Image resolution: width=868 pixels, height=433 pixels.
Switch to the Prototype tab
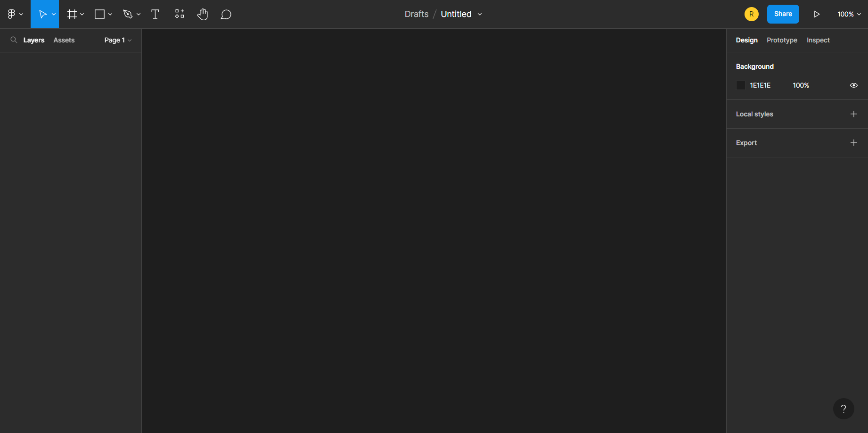tap(782, 40)
